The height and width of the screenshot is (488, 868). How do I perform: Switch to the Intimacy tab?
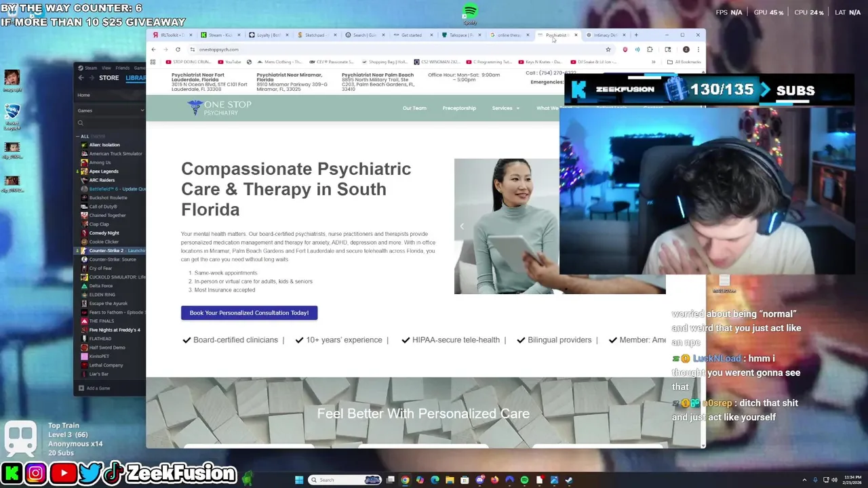pyautogui.click(x=606, y=35)
